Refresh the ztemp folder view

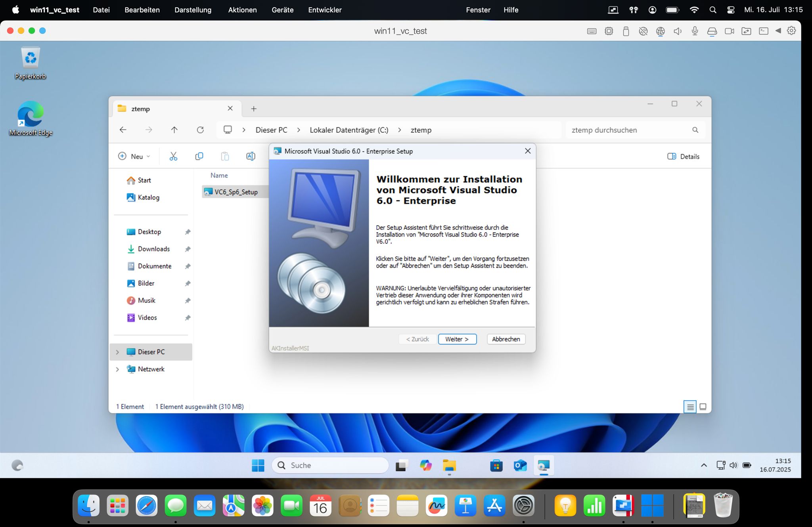click(200, 130)
